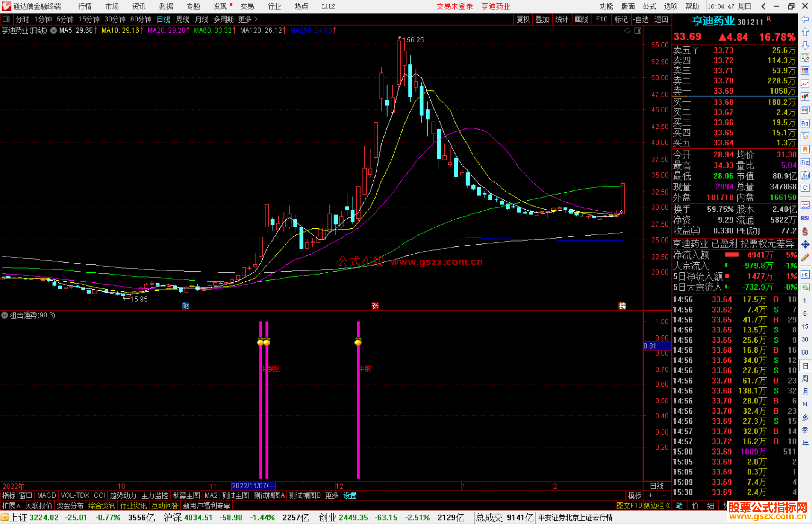Click the 叠加 button
Image resolution: width=812 pixels, height=524 pixels.
542,19
